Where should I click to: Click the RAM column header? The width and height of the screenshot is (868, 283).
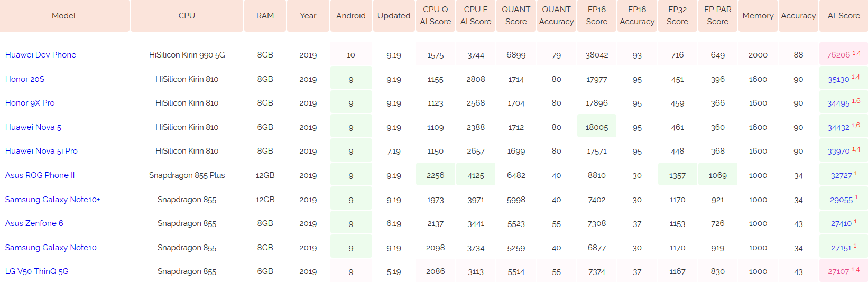click(265, 16)
